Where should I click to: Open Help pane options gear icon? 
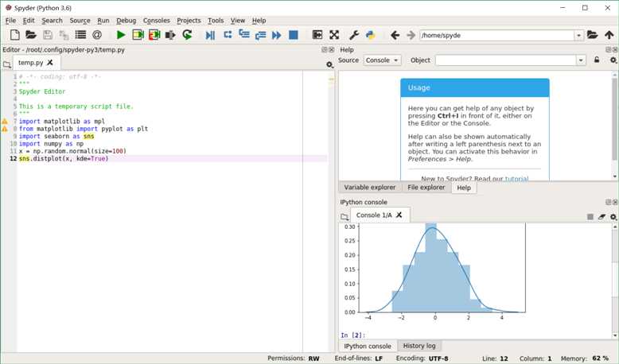pyautogui.click(x=613, y=60)
